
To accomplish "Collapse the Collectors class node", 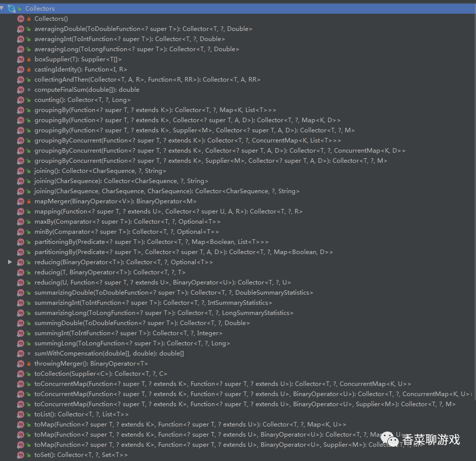I will coord(2,8).
